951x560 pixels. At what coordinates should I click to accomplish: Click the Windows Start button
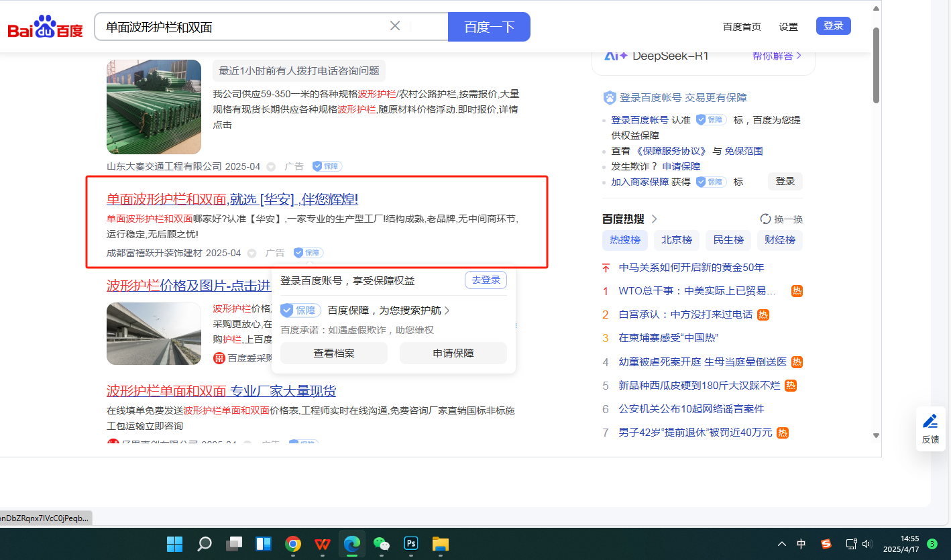(x=174, y=544)
